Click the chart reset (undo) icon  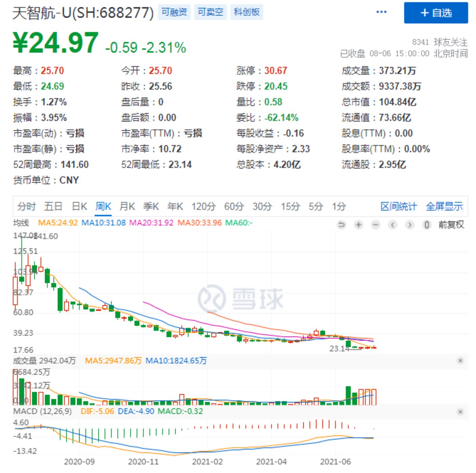pyautogui.click(x=341, y=225)
